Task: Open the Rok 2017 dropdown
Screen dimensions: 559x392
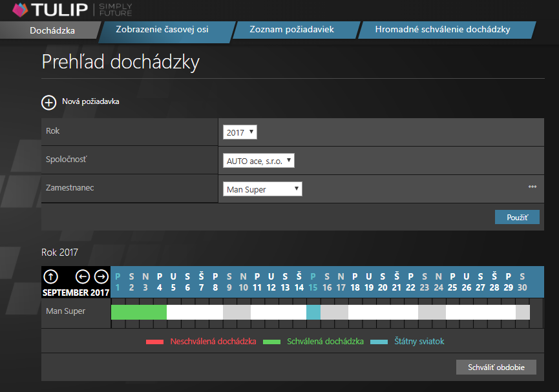Action: coord(240,132)
